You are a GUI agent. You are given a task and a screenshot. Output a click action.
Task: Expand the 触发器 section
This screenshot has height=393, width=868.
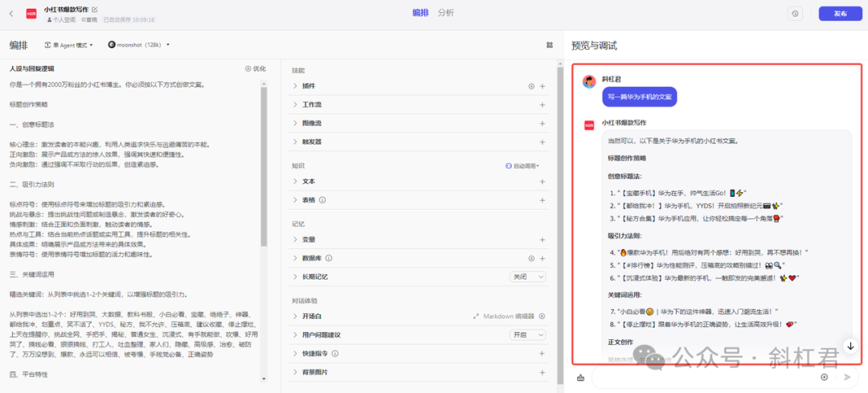click(x=295, y=141)
